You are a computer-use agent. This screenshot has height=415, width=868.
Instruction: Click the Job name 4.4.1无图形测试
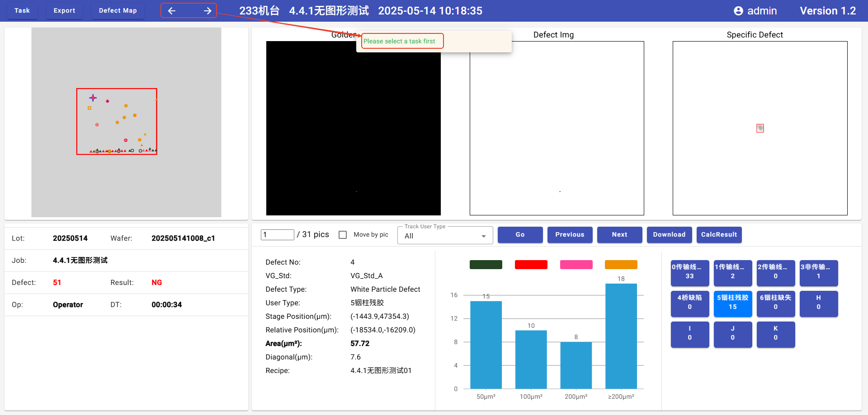tap(80, 260)
